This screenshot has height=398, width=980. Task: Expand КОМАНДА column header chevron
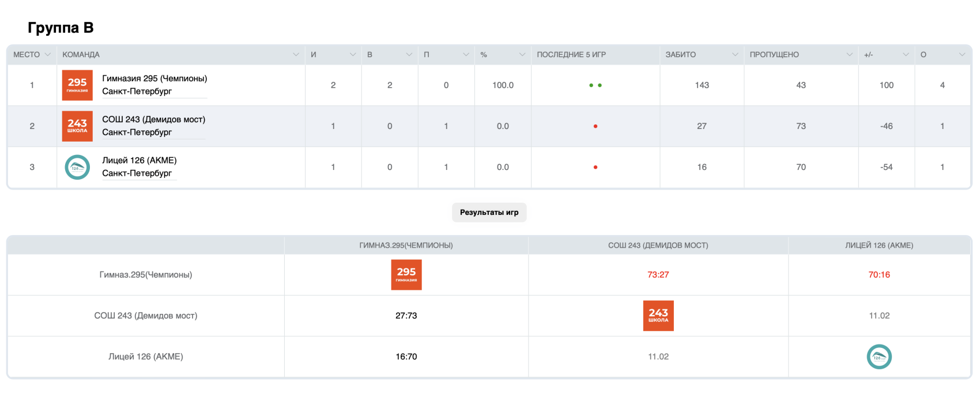296,55
